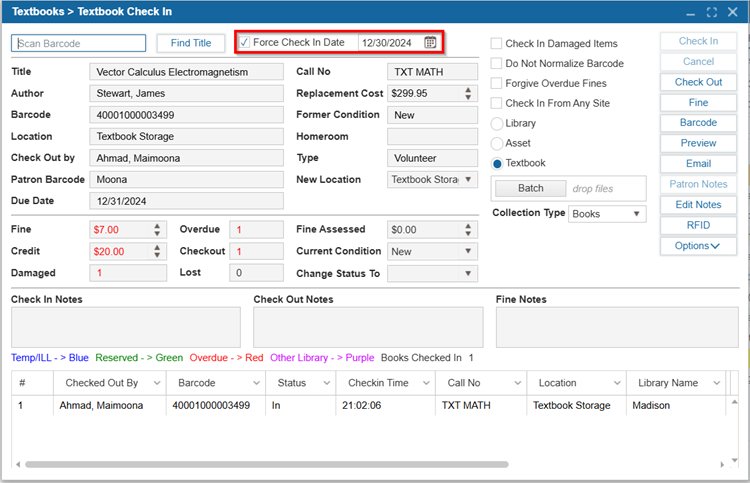The width and height of the screenshot is (750, 483).
Task: Click the Damaged count field
Action: pos(128,273)
